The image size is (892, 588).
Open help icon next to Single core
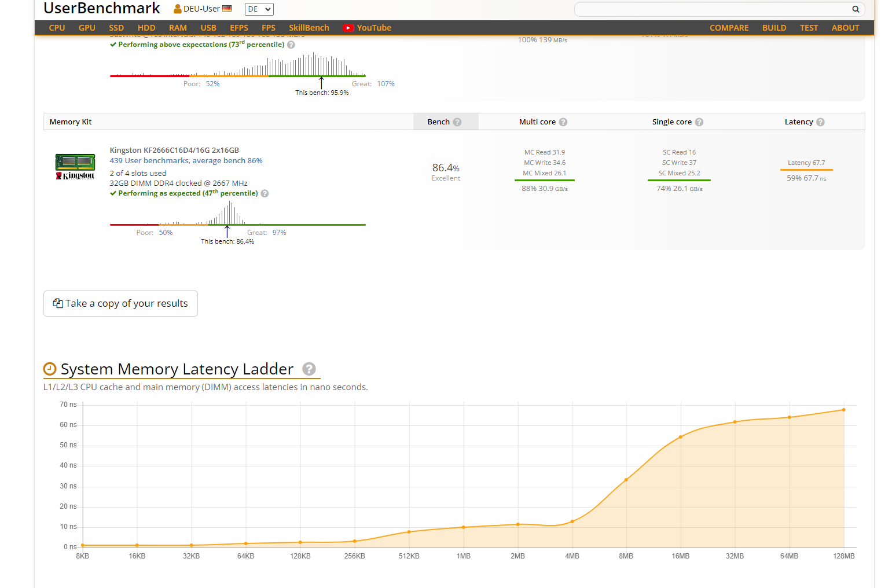[x=699, y=122]
